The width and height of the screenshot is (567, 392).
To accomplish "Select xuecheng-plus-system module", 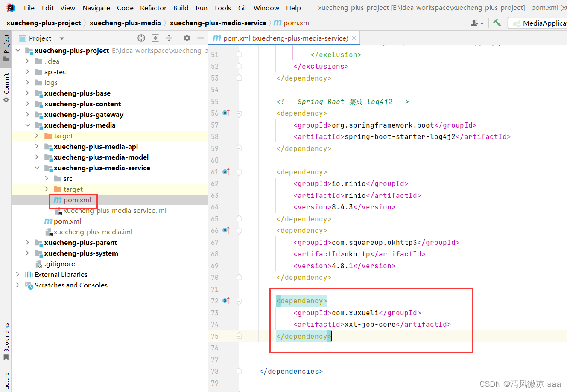I will [81, 253].
